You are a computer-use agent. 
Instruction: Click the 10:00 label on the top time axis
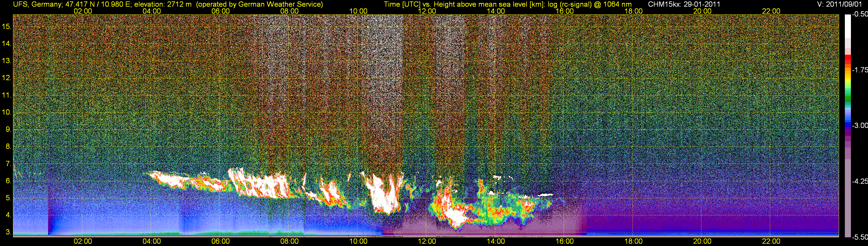[358, 11]
